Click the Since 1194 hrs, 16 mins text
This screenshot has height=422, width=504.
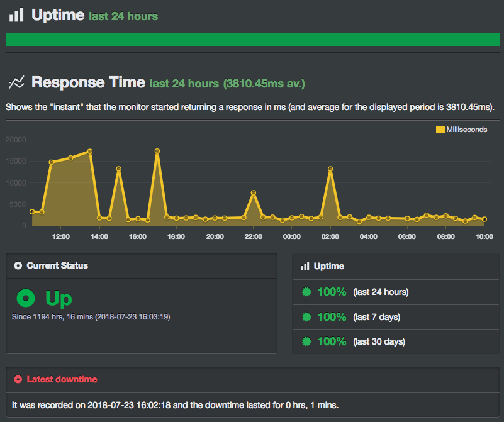[91, 317]
